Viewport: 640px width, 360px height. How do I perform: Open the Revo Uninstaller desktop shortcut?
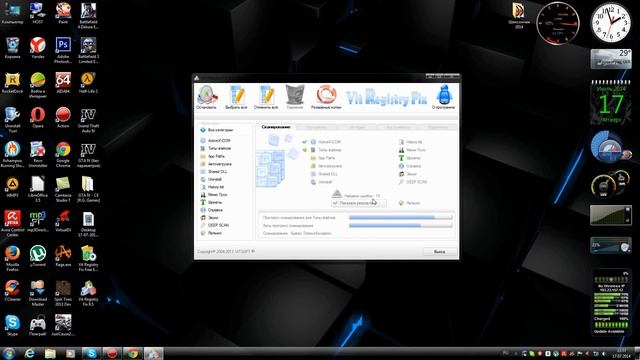point(38,155)
